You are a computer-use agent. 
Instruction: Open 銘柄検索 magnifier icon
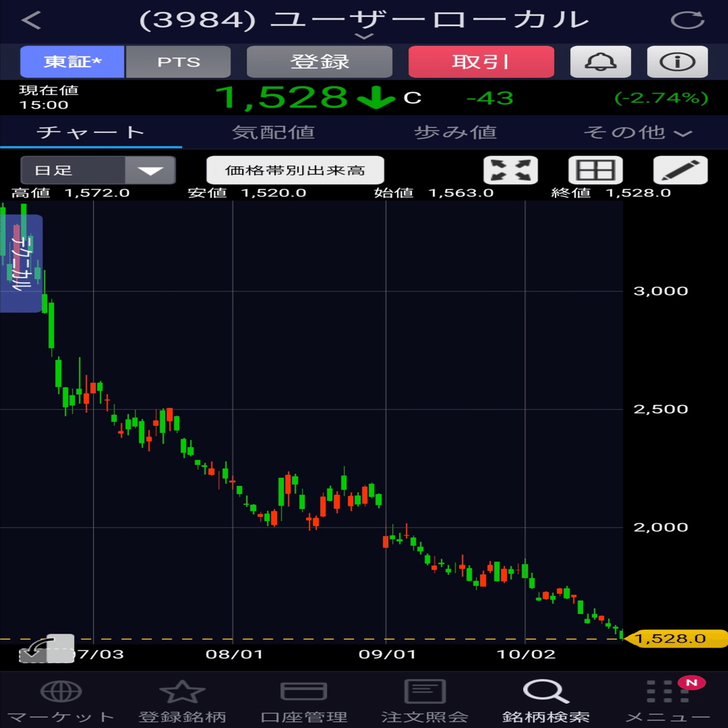coord(546,692)
